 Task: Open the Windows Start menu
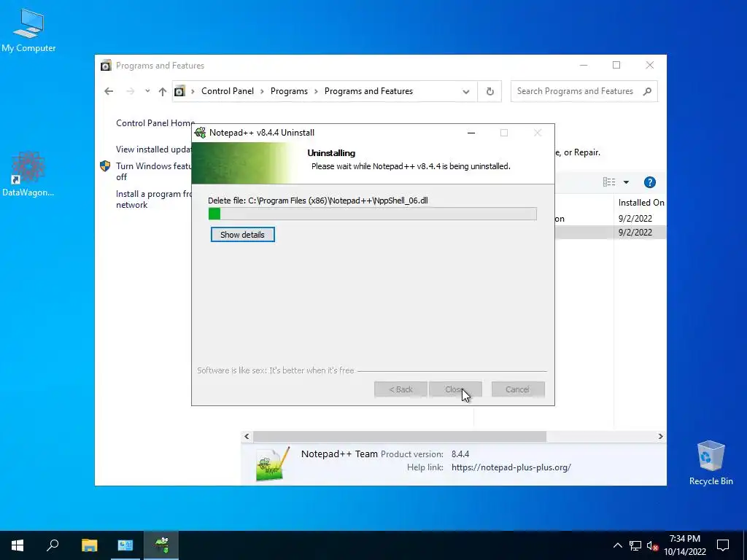coord(18,545)
